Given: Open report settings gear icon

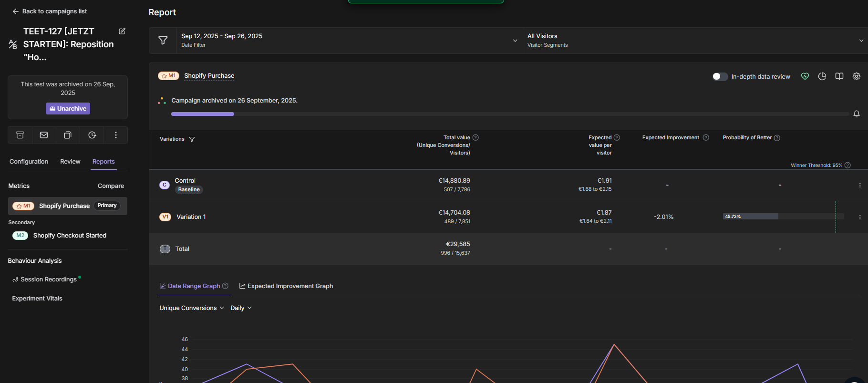Looking at the screenshot, I should pos(857,76).
